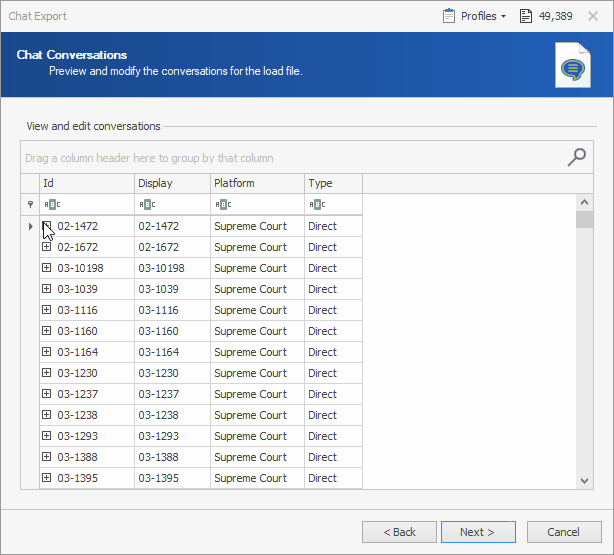Expand conversation 03-1039
This screenshot has height=555, width=614.
pos(47,289)
